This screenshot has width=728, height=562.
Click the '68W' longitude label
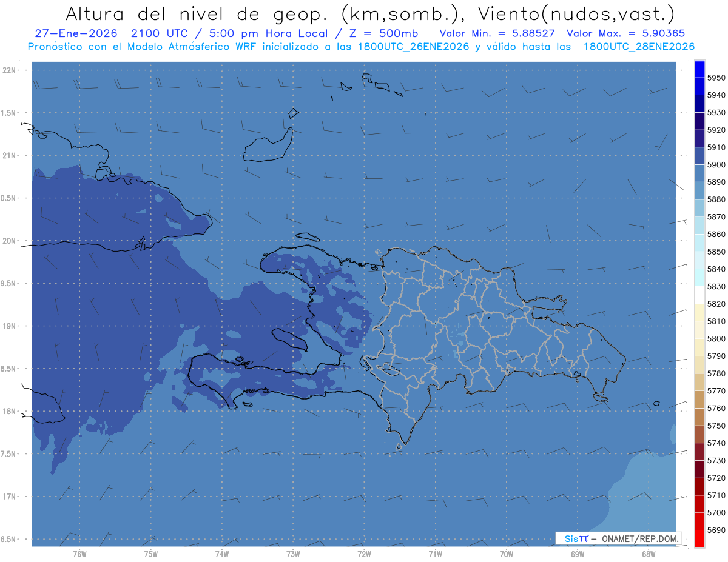[649, 554]
